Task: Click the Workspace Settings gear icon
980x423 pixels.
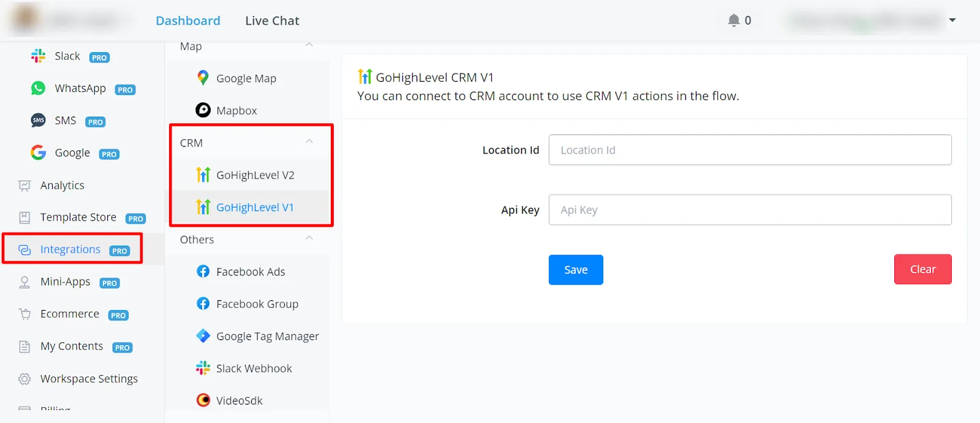Action: click(x=24, y=379)
